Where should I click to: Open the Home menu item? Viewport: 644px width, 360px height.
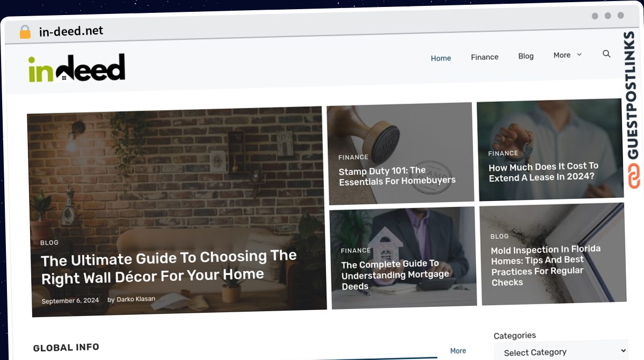(441, 58)
